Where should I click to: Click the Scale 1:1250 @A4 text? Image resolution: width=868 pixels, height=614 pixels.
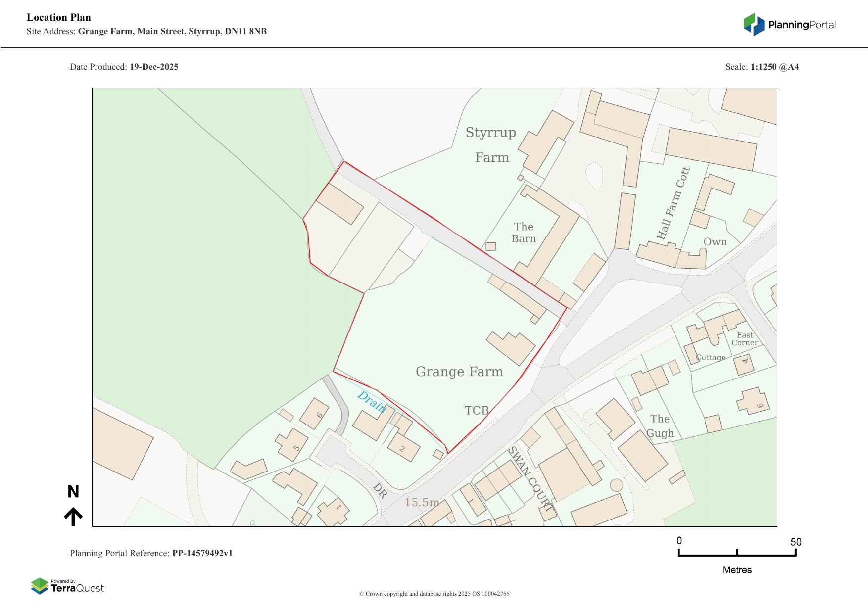point(762,67)
